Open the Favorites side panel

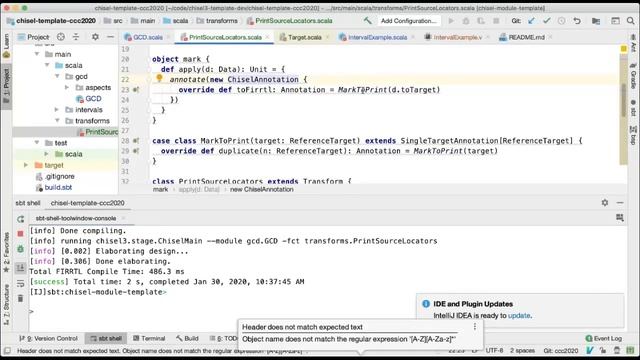[x=6, y=252]
